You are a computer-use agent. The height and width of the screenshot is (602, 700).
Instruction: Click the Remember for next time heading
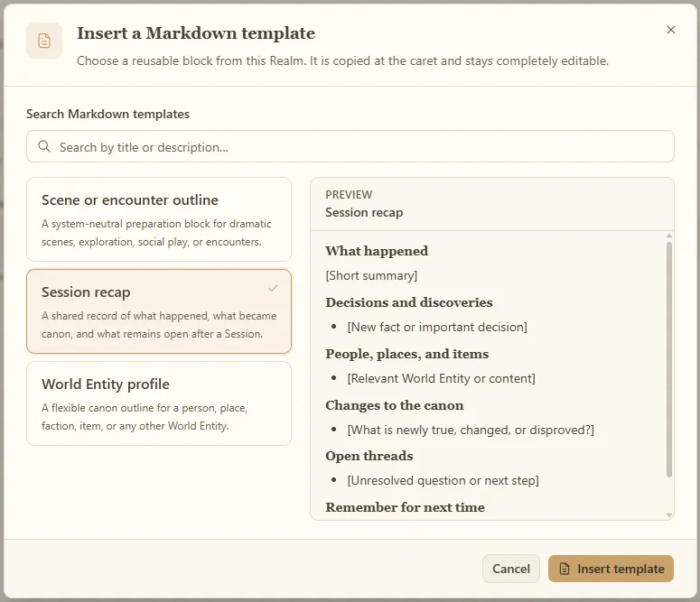pos(405,507)
